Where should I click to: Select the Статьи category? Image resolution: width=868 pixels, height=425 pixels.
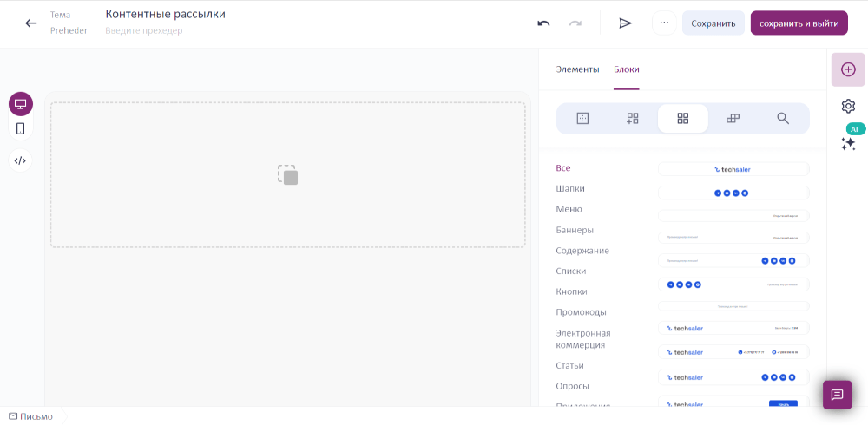click(569, 366)
